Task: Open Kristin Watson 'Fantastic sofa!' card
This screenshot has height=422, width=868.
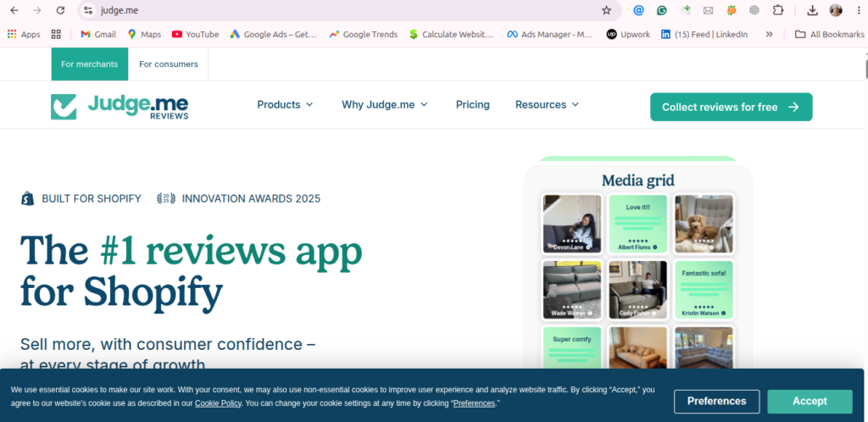Action: coord(704,290)
